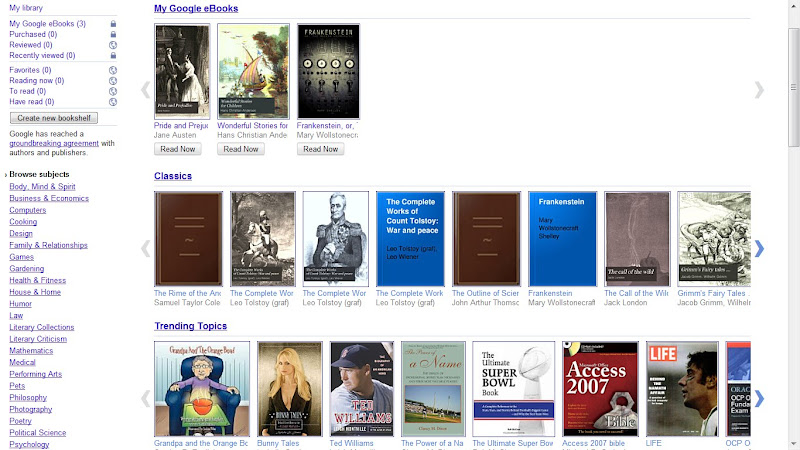Open Favorites (0) shelf

point(30,70)
